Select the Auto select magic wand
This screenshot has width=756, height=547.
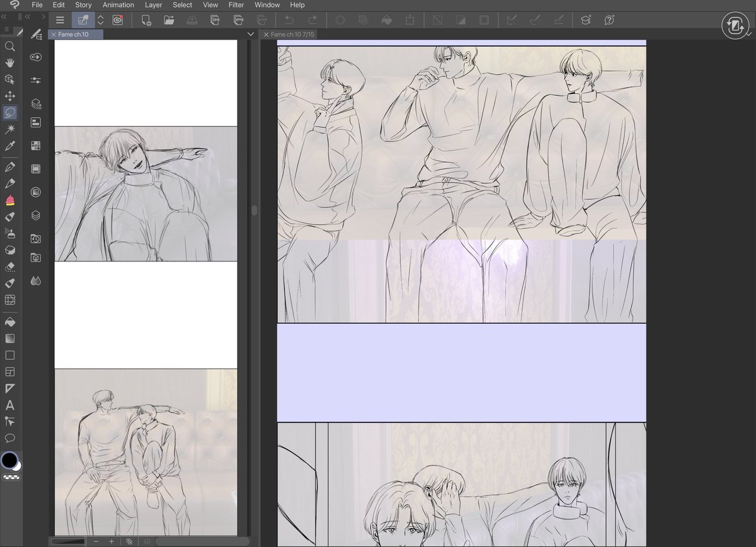[x=9, y=129]
